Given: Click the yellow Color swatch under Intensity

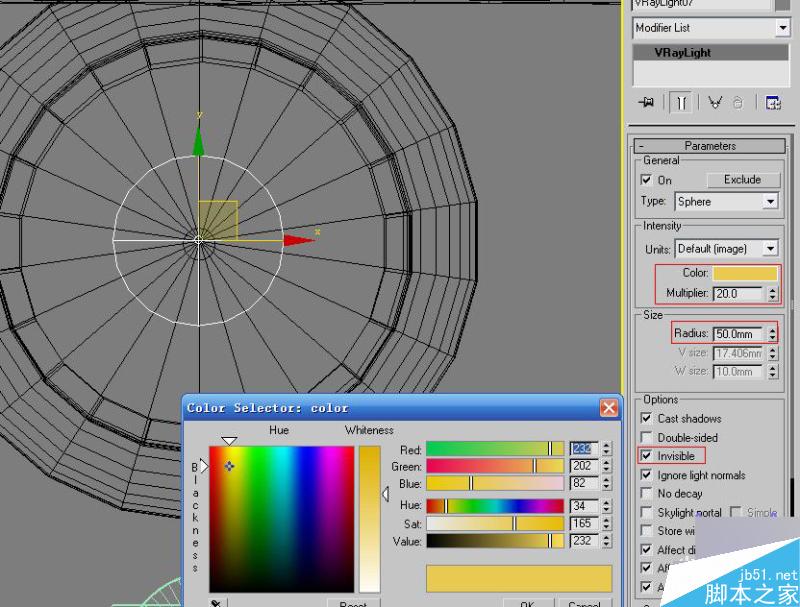Looking at the screenshot, I should [744, 272].
